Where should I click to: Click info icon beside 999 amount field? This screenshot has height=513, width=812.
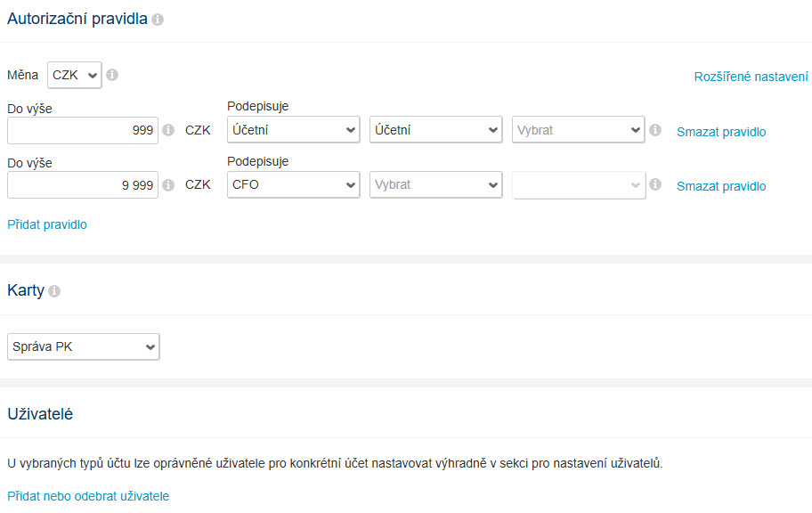click(168, 130)
